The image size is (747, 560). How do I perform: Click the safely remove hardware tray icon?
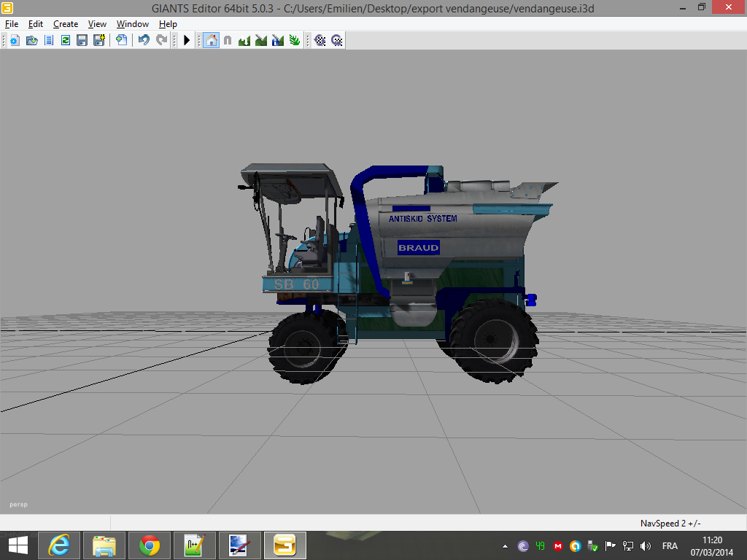[592, 546]
